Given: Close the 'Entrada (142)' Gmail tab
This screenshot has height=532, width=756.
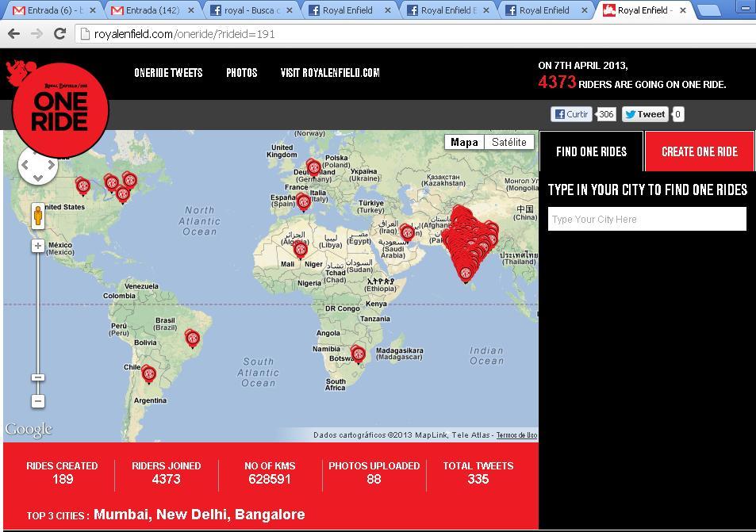Looking at the screenshot, I should (x=191, y=10).
